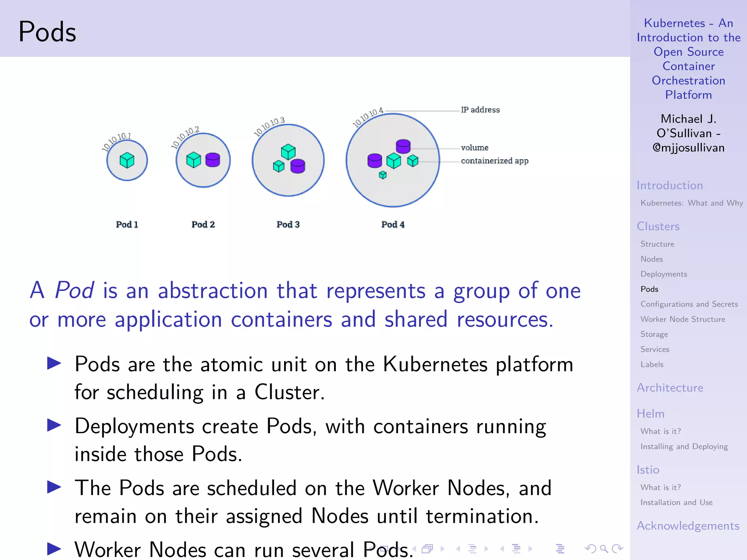Go to Configurations and Secrets subsection
The image size is (747, 560).
(x=689, y=304)
